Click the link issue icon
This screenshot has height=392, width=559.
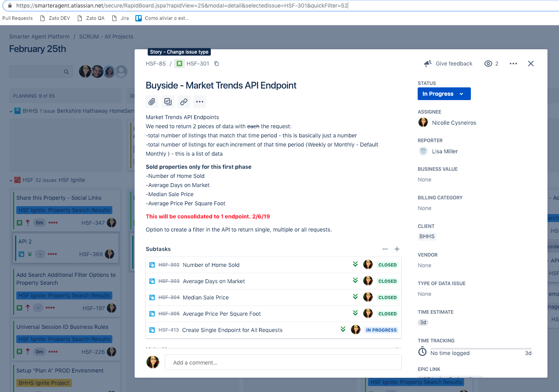183,102
